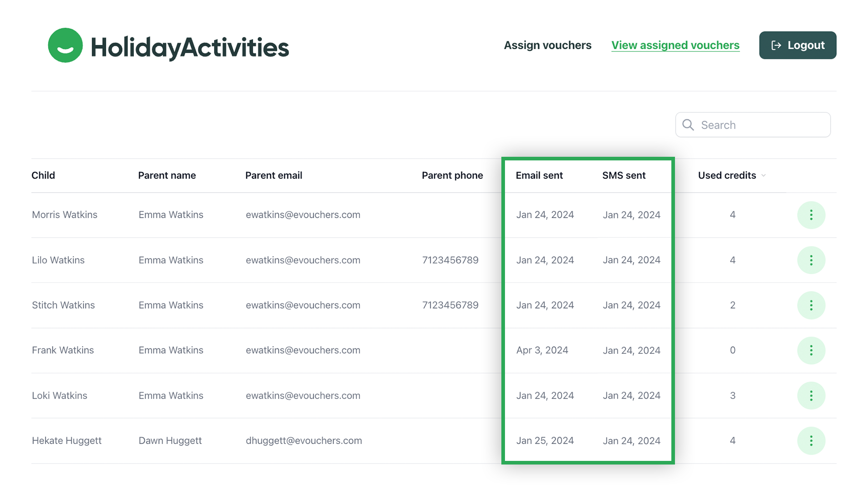Open the three-dot menu for Morris Watkins

pyautogui.click(x=811, y=215)
